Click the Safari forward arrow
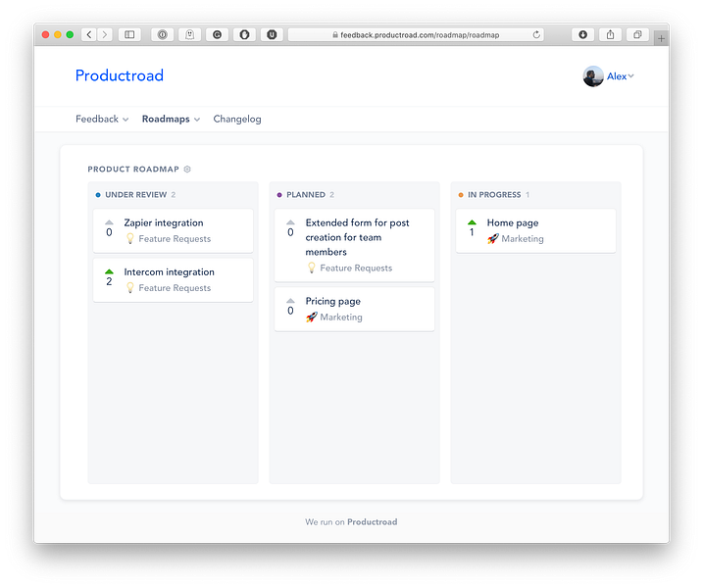Screen dimensions: 703x588 (105, 34)
